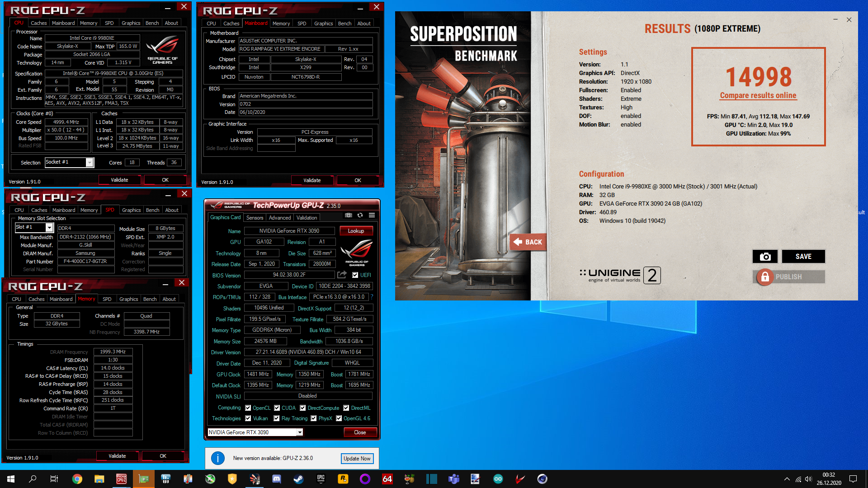Click the AIDA64 taskbar icon
868x488 pixels.
tap(387, 479)
